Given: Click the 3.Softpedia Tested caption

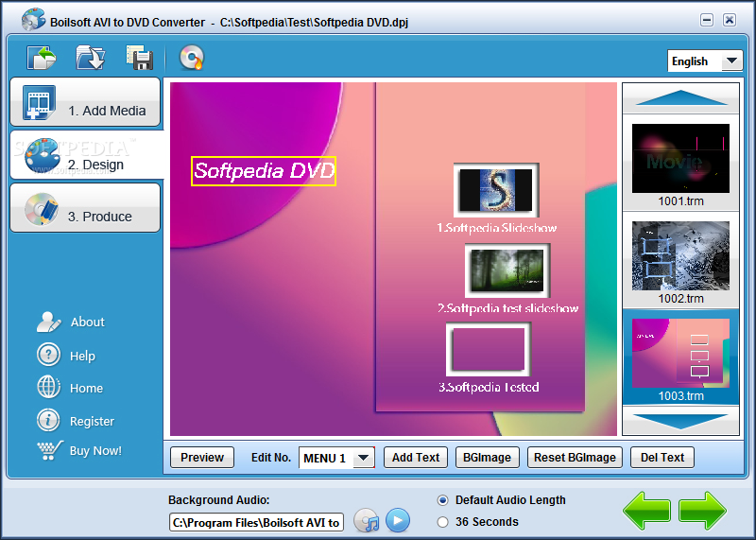Looking at the screenshot, I should point(489,387).
